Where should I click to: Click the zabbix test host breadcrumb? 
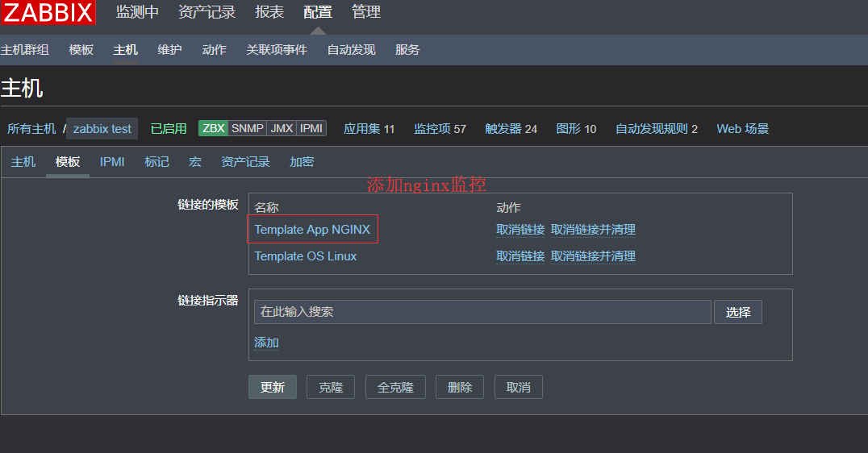102,129
